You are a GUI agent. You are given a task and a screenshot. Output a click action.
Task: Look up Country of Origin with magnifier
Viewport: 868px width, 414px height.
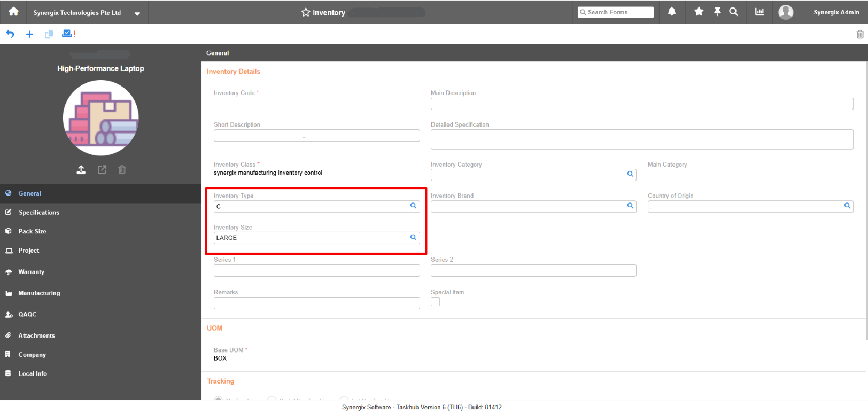tap(847, 206)
